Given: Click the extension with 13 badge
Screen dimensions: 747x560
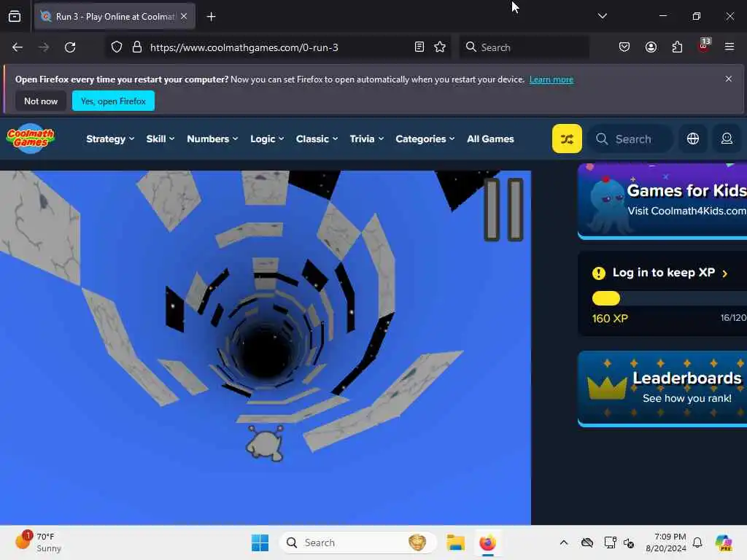Looking at the screenshot, I should pos(704,46).
